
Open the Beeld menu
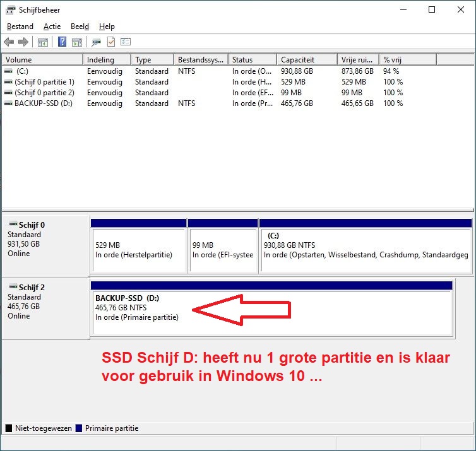[80, 26]
